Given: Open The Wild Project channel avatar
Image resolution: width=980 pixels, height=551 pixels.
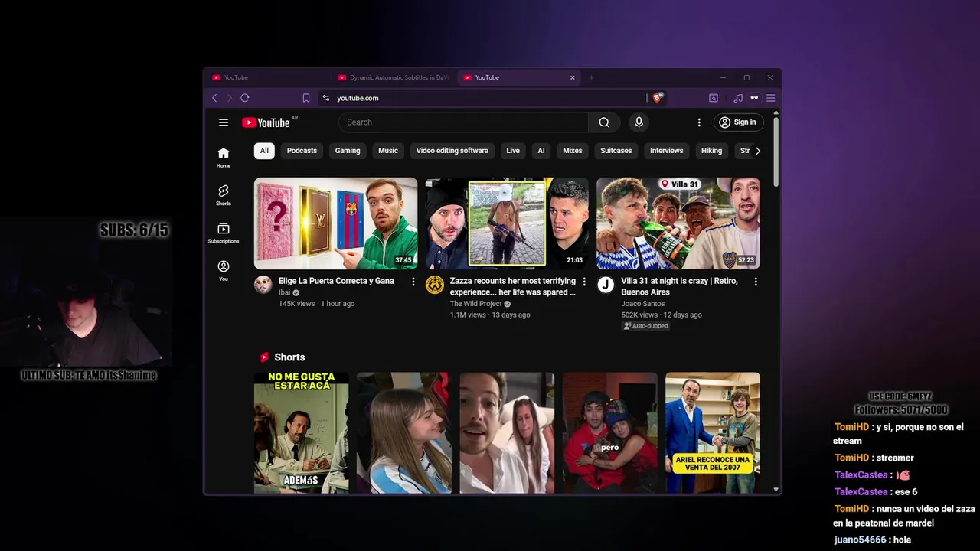Looking at the screenshot, I should [435, 285].
